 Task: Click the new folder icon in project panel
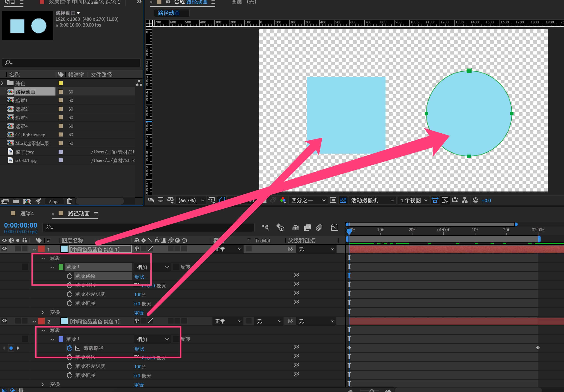16,201
